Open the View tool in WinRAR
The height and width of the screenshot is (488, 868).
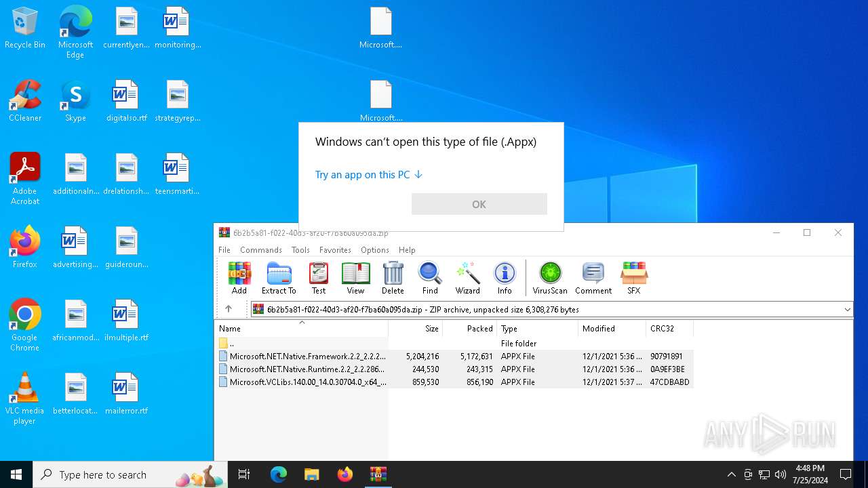pyautogui.click(x=355, y=278)
